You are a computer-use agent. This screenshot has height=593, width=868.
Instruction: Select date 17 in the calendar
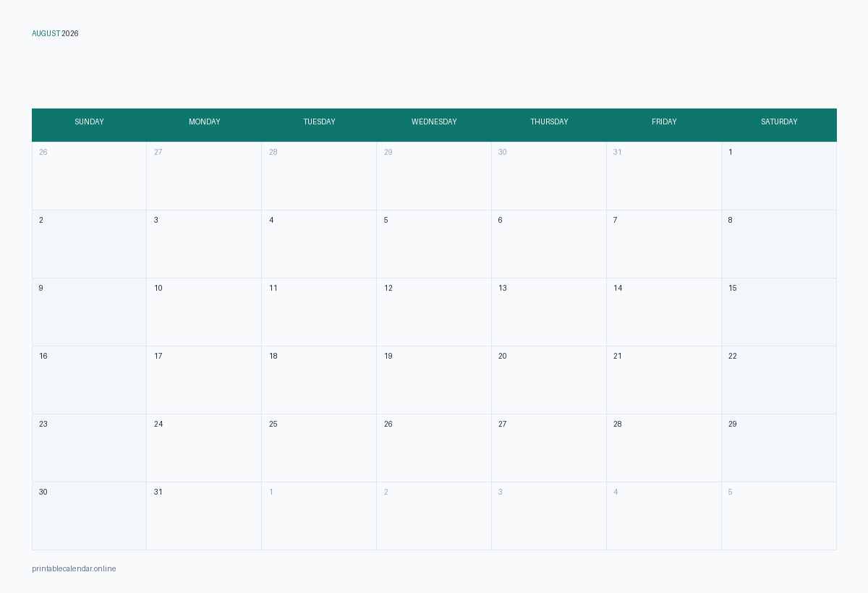[x=204, y=380]
